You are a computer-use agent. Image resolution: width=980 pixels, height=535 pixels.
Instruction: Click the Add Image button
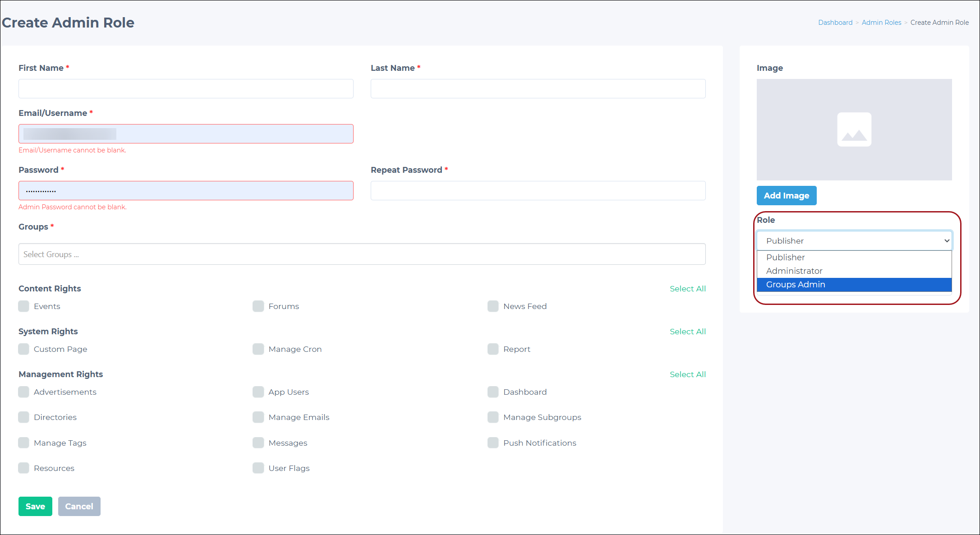(x=787, y=196)
